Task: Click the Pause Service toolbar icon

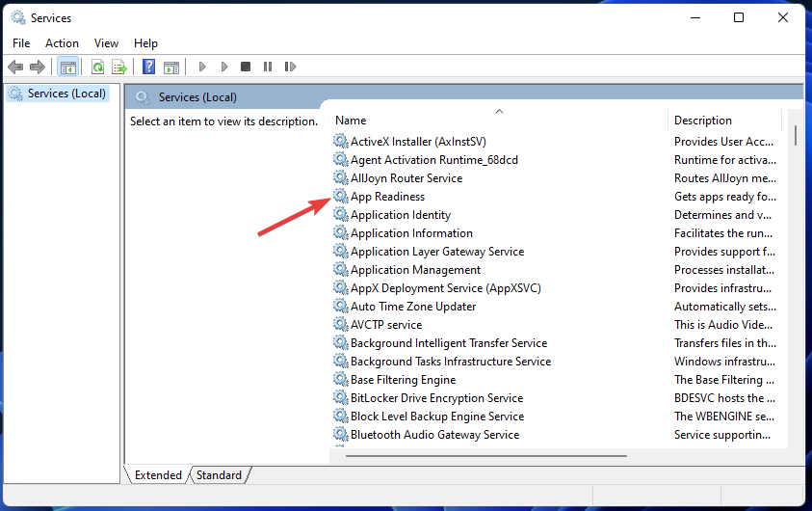Action: tap(268, 67)
